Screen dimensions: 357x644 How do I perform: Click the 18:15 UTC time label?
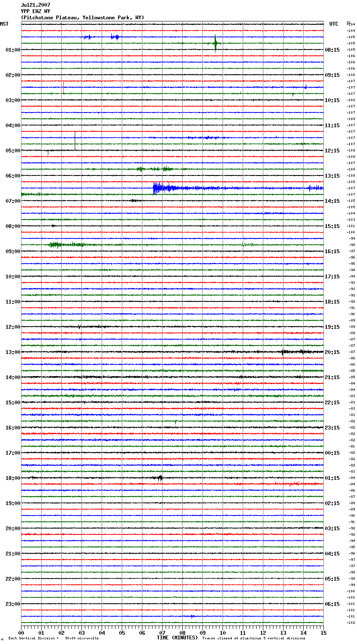pyautogui.click(x=332, y=302)
